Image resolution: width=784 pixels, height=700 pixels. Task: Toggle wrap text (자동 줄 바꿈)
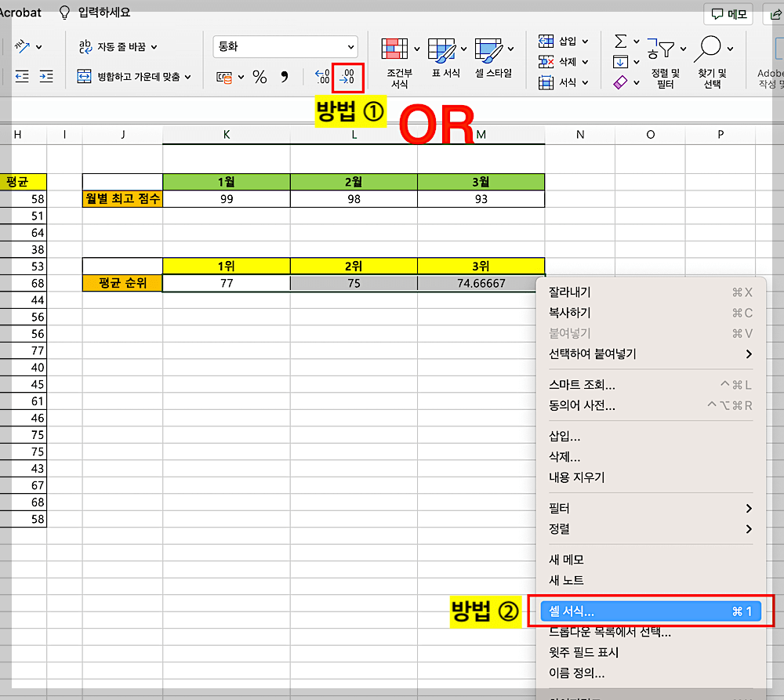click(x=116, y=45)
